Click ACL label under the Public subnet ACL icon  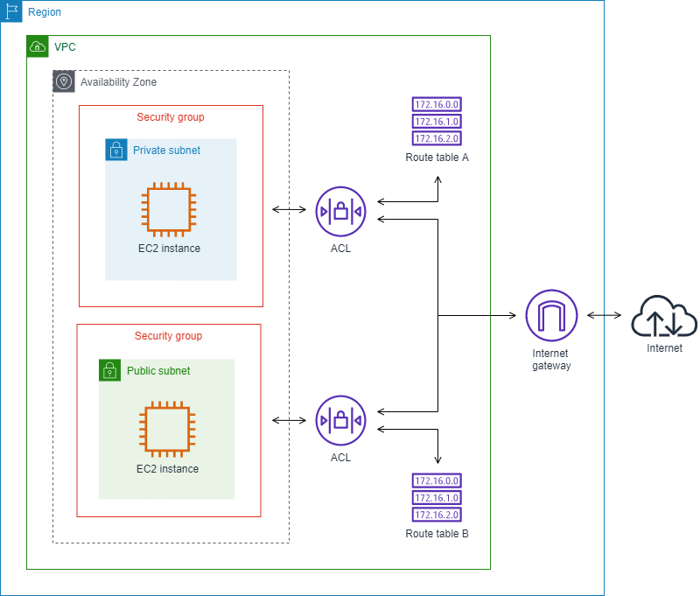[340, 458]
